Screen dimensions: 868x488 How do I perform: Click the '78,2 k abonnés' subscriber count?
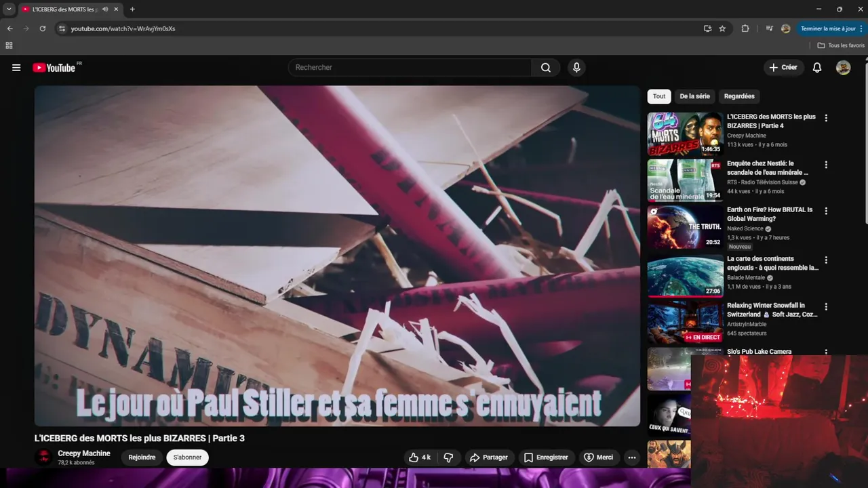[x=76, y=463]
